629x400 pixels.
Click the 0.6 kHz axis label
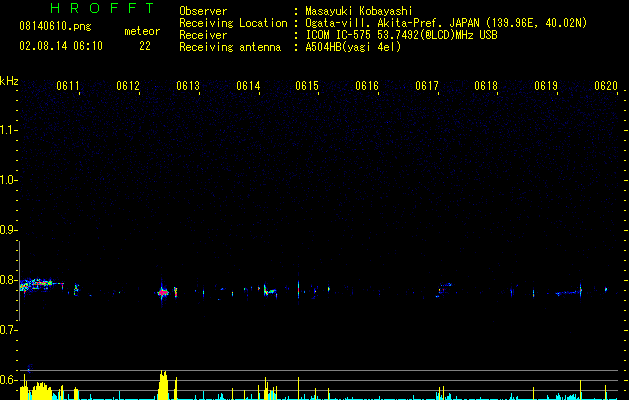coord(9,380)
